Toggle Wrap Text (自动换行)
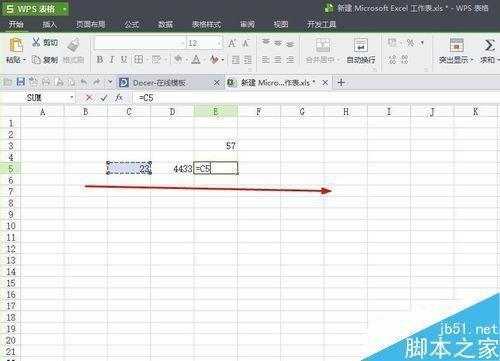This screenshot has height=361, width=500. coord(361,51)
